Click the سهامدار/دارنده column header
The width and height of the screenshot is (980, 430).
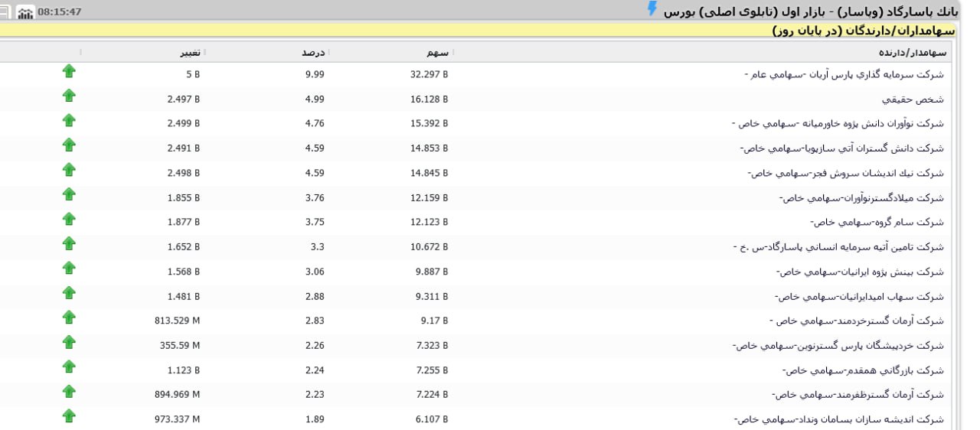tap(913, 53)
